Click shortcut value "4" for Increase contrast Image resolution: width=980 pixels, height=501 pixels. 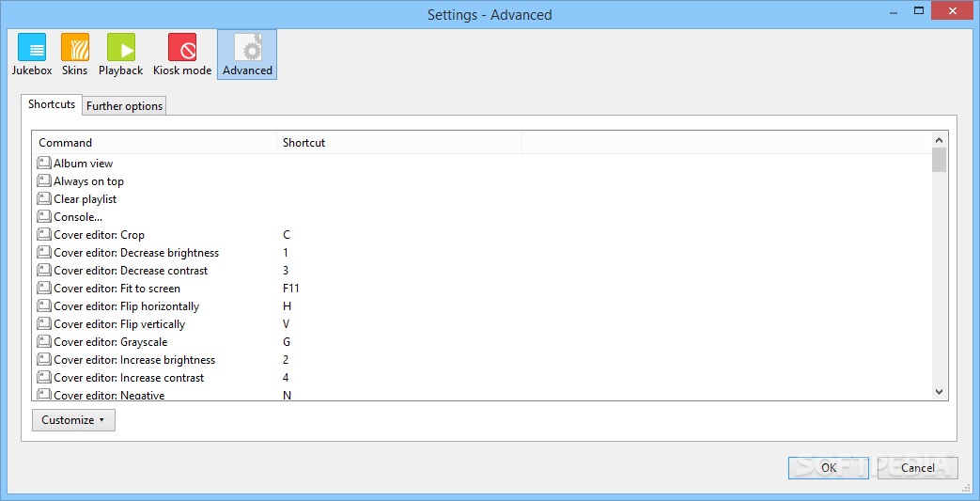(x=286, y=378)
